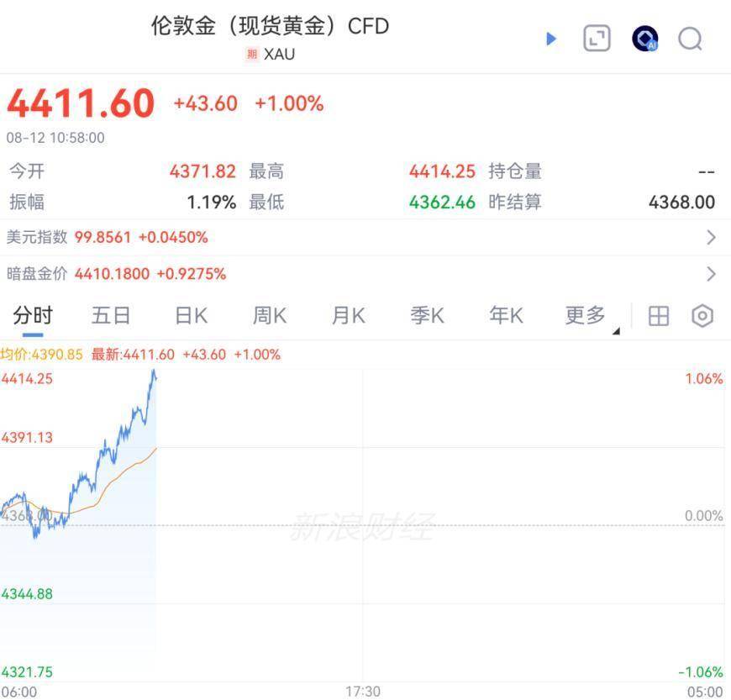Select the 月K chart tab
Viewport: 731px width, 700px height.
pos(348,316)
